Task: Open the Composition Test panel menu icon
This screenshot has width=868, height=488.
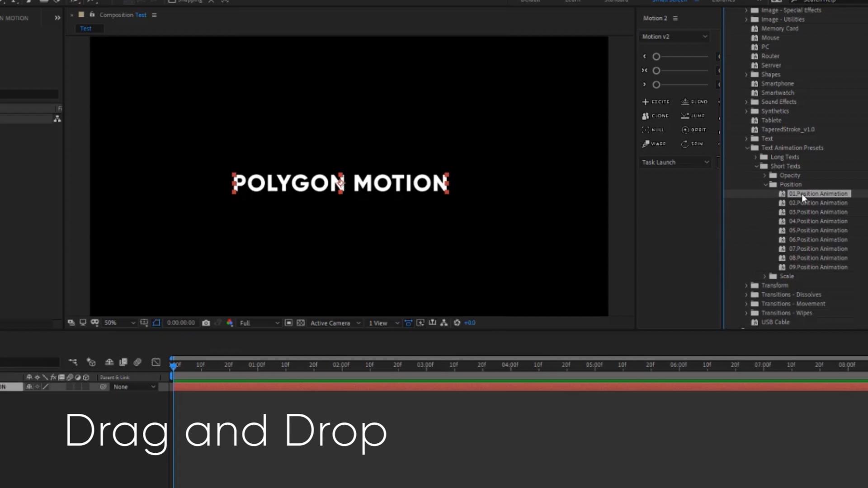Action: (154, 15)
